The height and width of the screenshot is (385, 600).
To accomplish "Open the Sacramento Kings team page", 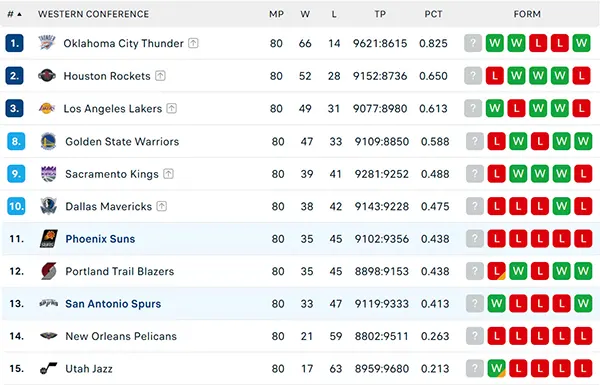I will [x=112, y=174].
